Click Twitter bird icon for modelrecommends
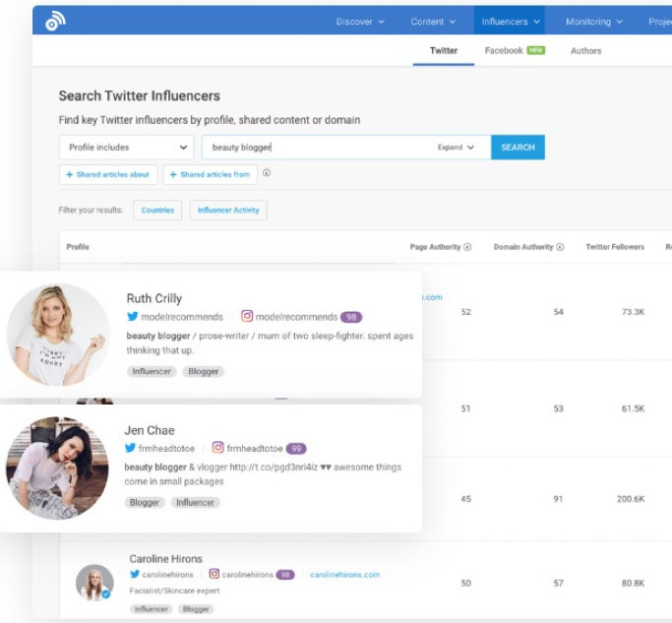This screenshot has height=623, width=672. 133,317
